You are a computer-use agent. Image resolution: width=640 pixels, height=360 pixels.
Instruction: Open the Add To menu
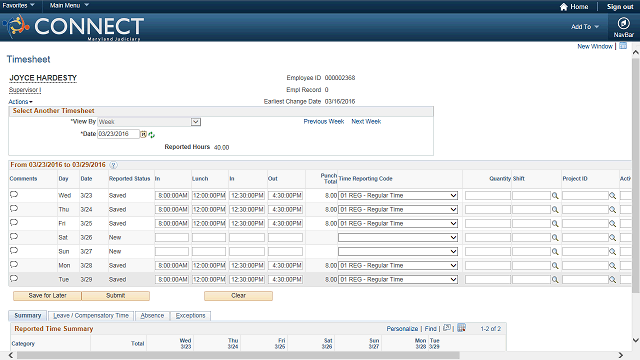(x=584, y=27)
